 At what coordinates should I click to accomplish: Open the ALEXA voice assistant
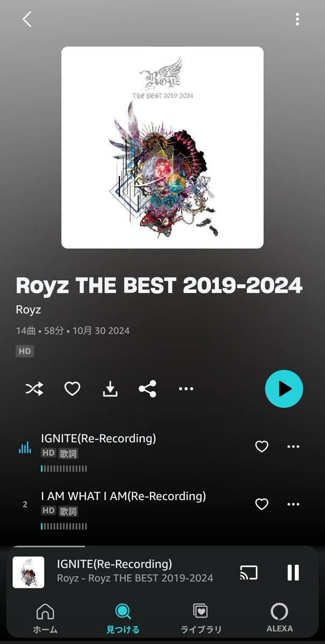(x=279, y=617)
